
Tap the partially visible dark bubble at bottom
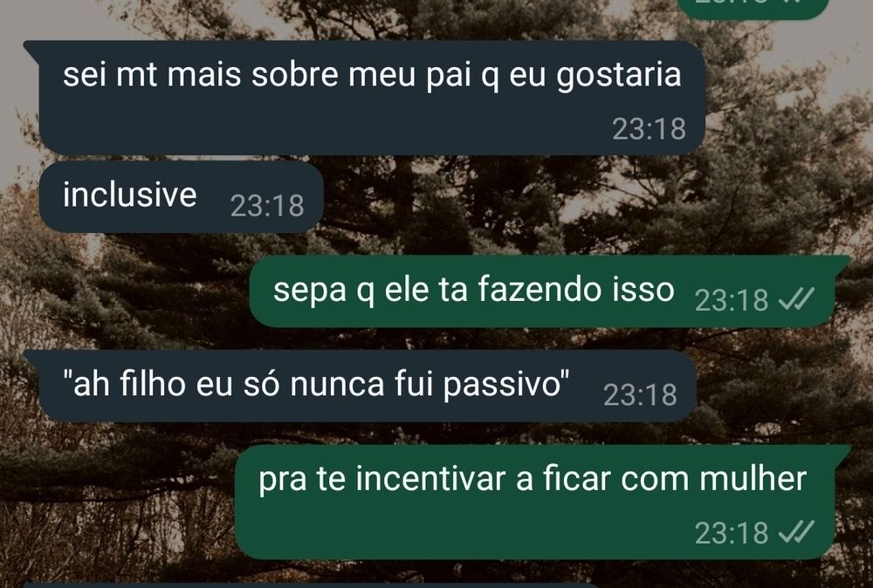pos(312,585)
